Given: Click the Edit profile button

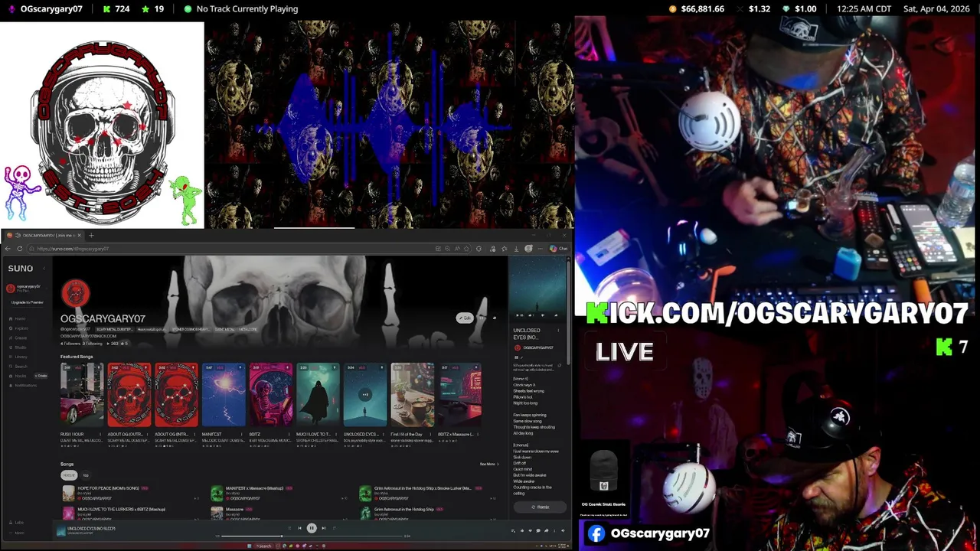Looking at the screenshot, I should point(465,318).
